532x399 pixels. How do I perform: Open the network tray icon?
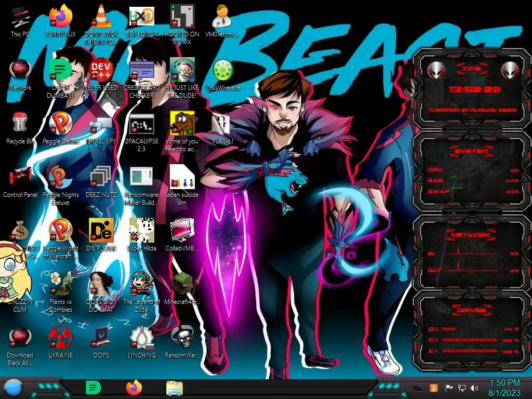pyautogui.click(x=461, y=388)
